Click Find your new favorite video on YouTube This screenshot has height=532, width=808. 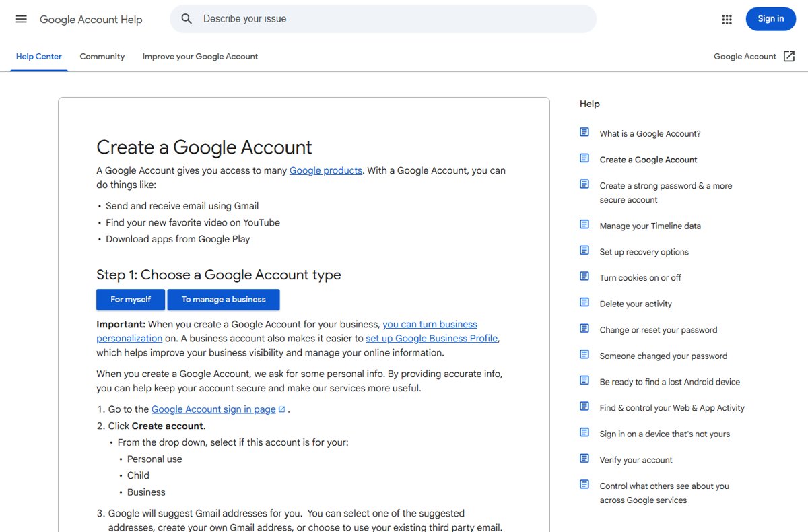[193, 222]
